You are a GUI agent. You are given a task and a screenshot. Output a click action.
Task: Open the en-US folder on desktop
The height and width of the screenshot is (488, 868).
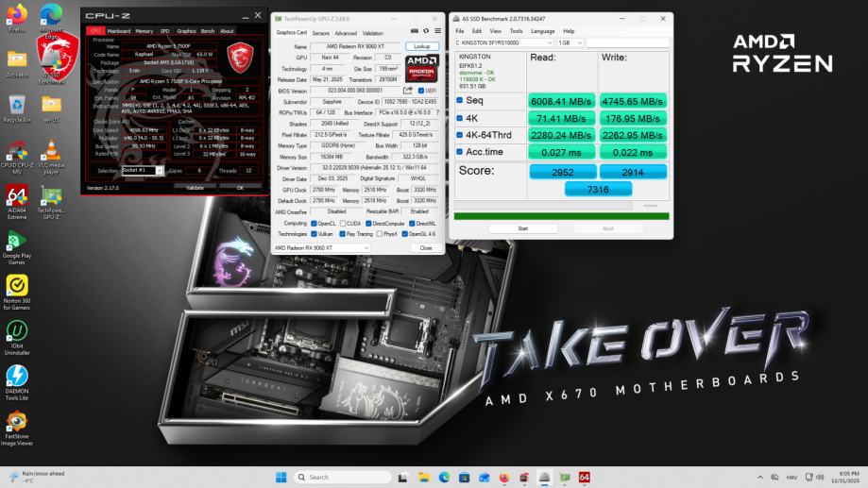(x=51, y=109)
